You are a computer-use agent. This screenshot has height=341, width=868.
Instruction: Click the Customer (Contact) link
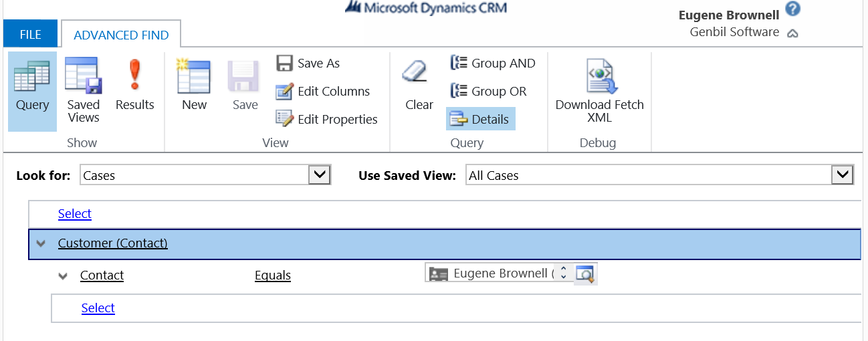tap(113, 243)
